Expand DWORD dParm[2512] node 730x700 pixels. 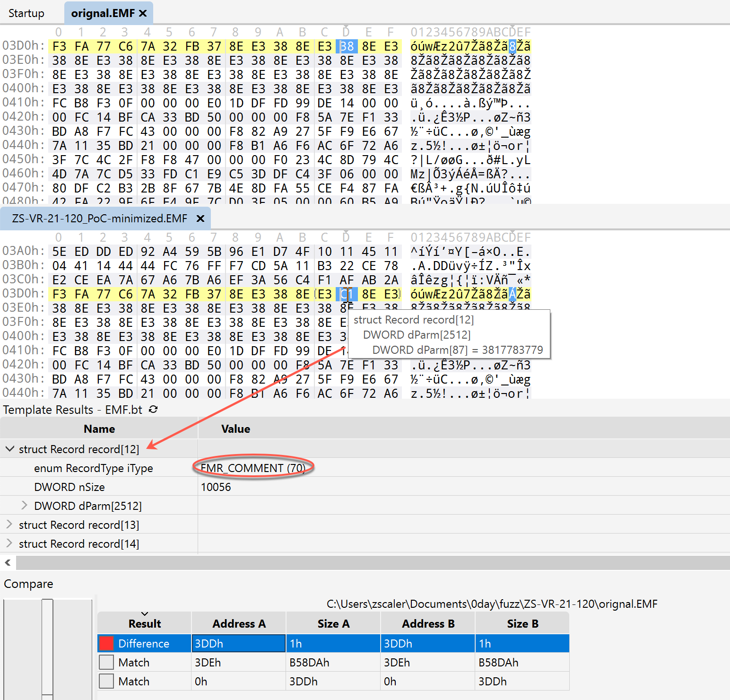(25, 506)
